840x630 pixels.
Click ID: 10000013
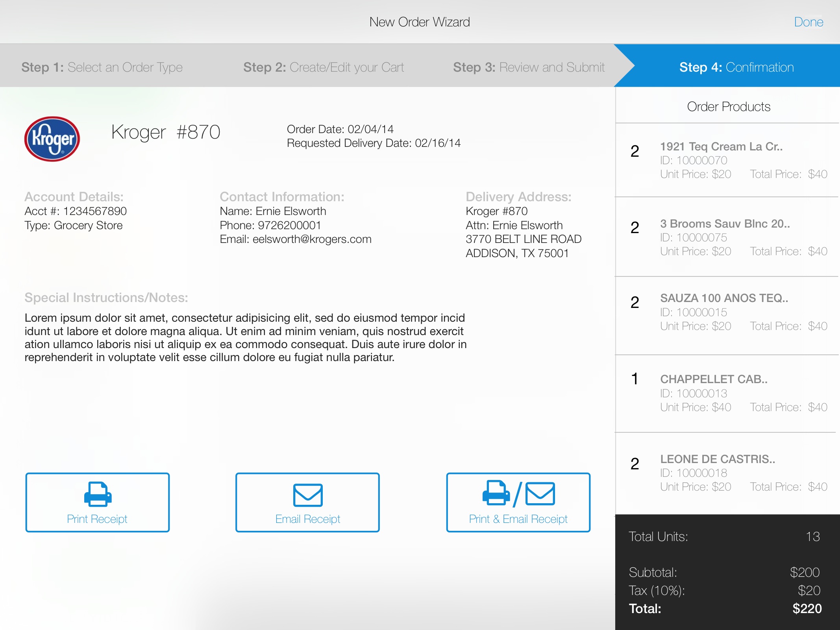[694, 393]
